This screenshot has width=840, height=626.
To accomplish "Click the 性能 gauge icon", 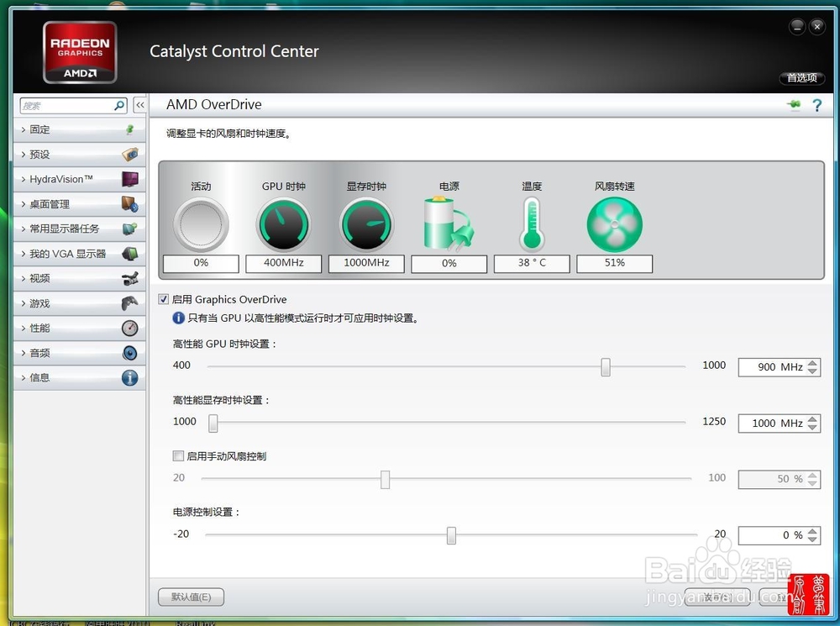I will click(x=130, y=328).
